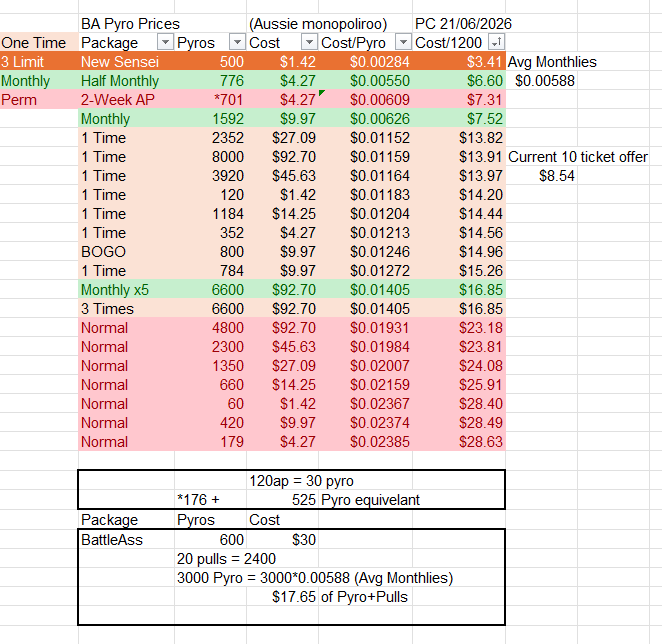Select the 'Avg Monthlies' label cell
The image size is (662, 644).
[552, 62]
